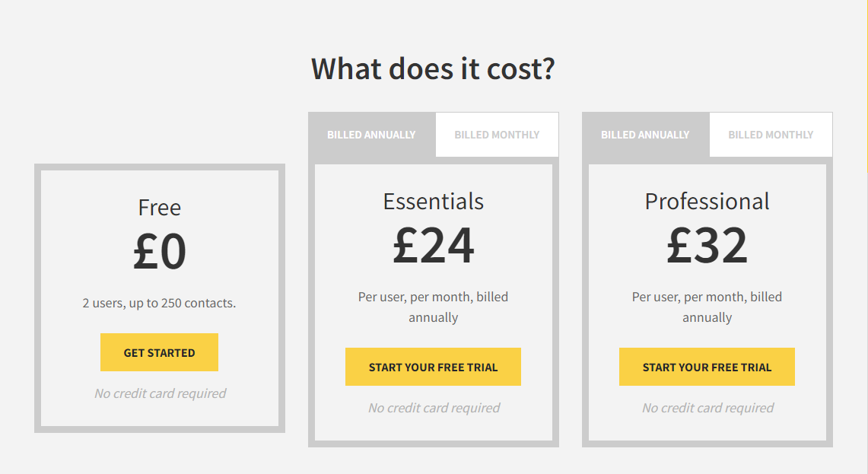The width and height of the screenshot is (868, 474).
Task: Click the Free plan title
Action: (159, 207)
